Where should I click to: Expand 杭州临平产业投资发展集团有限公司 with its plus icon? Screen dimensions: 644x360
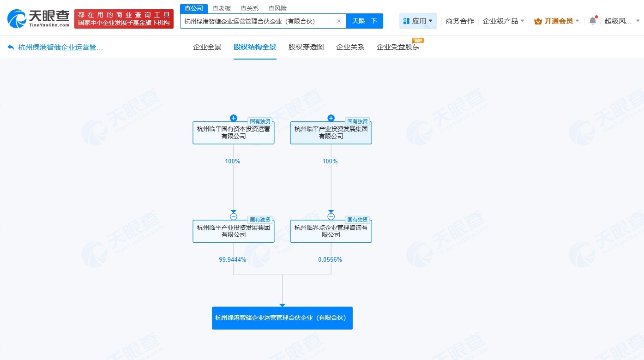tap(331, 118)
